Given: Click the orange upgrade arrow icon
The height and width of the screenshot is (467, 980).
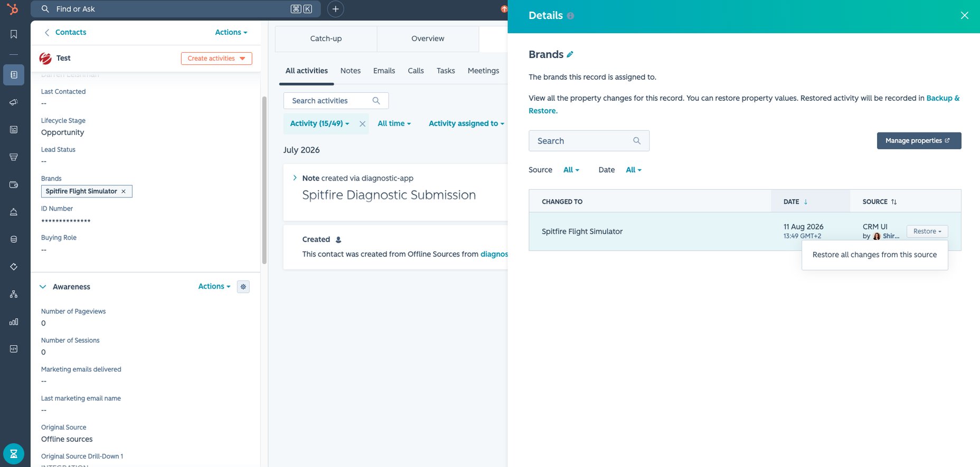Looking at the screenshot, I should click(504, 9).
